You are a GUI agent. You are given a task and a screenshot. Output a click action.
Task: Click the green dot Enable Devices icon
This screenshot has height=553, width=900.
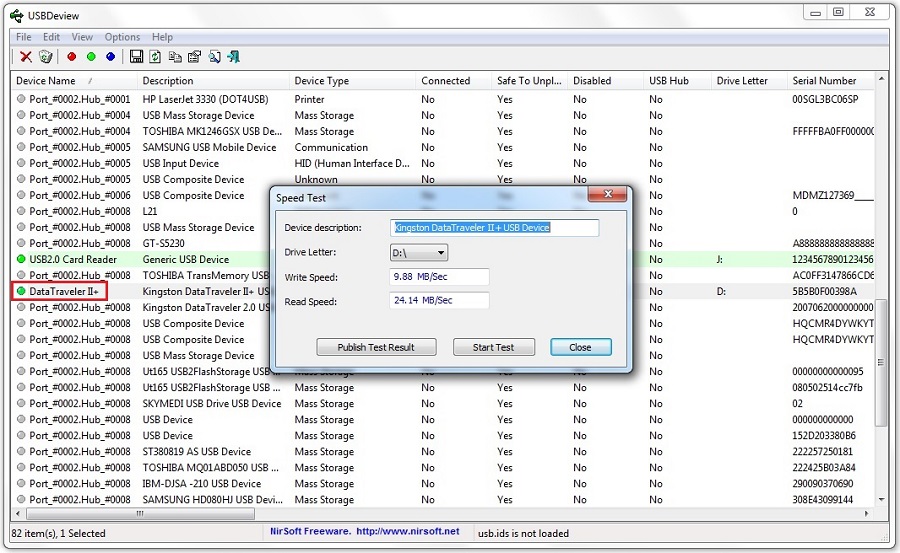click(91, 56)
